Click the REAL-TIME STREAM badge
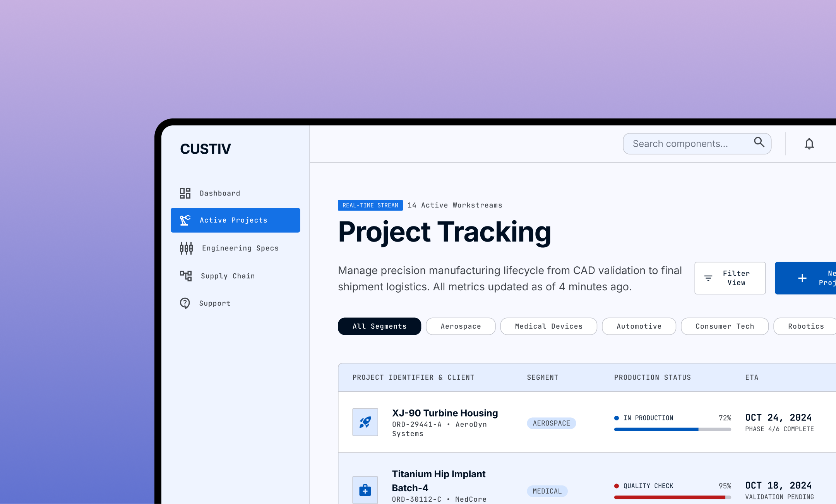The width and height of the screenshot is (836, 504). pos(370,205)
